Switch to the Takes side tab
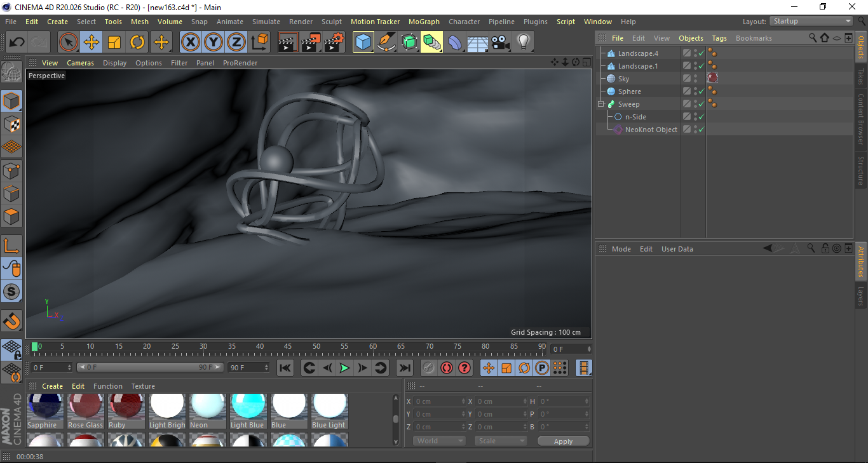 [861, 77]
